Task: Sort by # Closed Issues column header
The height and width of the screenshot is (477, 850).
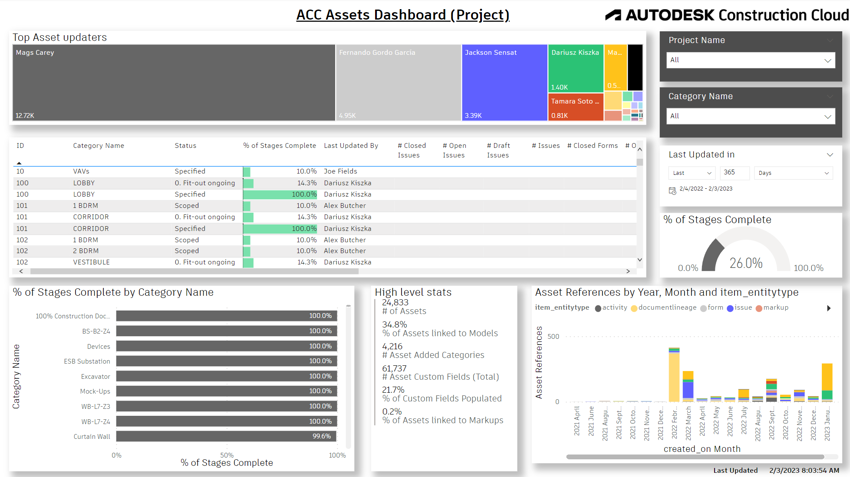Action: coord(411,150)
